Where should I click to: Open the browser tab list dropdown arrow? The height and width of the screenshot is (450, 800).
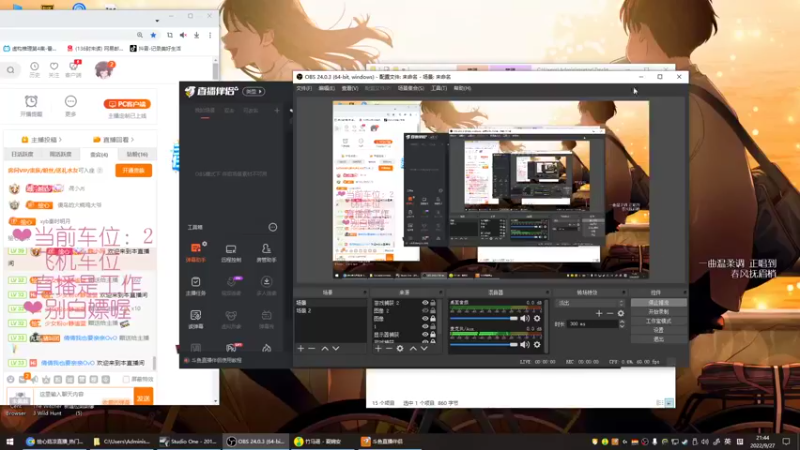(x=157, y=21)
